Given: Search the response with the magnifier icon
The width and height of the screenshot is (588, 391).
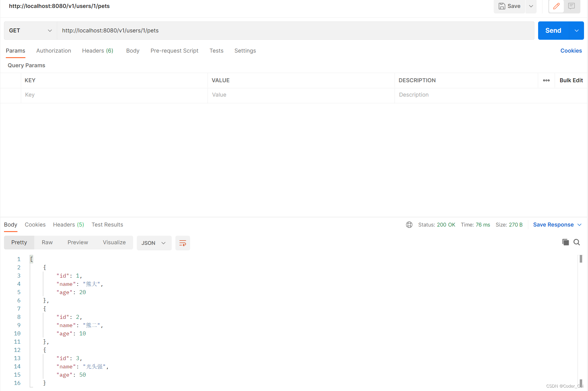Looking at the screenshot, I should (577, 242).
